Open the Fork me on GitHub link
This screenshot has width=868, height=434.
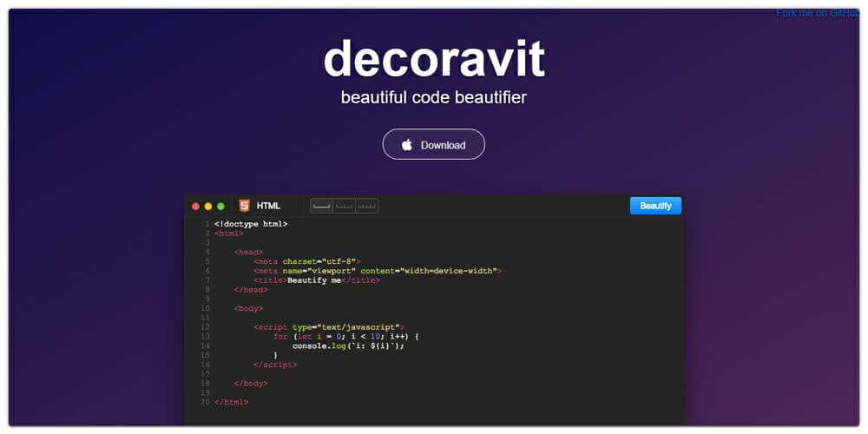817,13
